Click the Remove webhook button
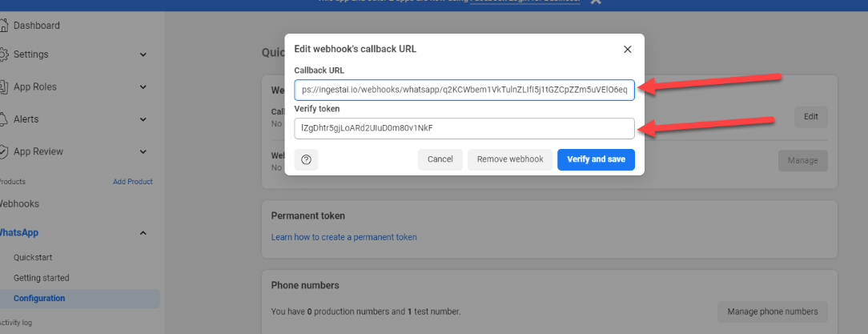The height and width of the screenshot is (334, 868). click(x=510, y=159)
